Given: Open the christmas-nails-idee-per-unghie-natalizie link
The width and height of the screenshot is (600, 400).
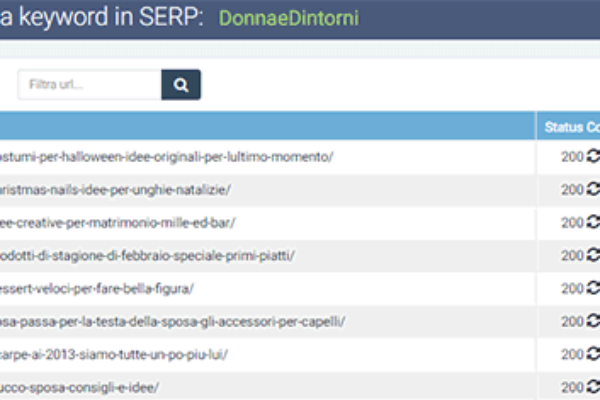Looking at the screenshot, I should (x=115, y=190).
